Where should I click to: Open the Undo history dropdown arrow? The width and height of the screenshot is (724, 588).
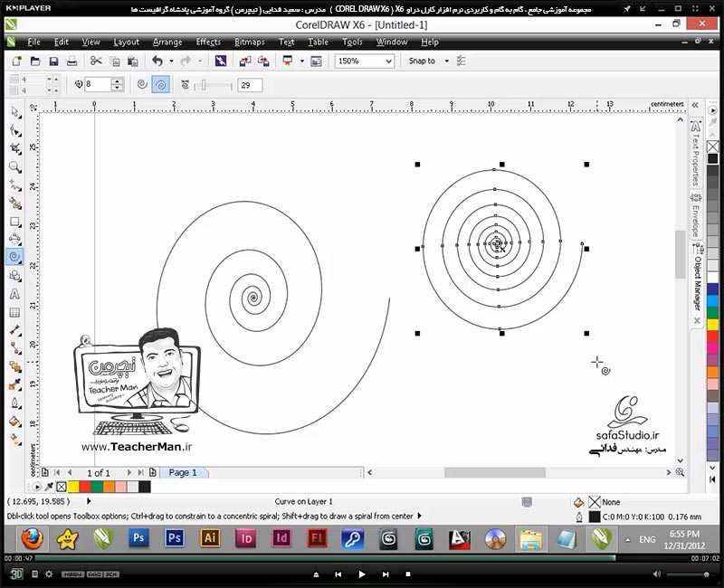(171, 61)
